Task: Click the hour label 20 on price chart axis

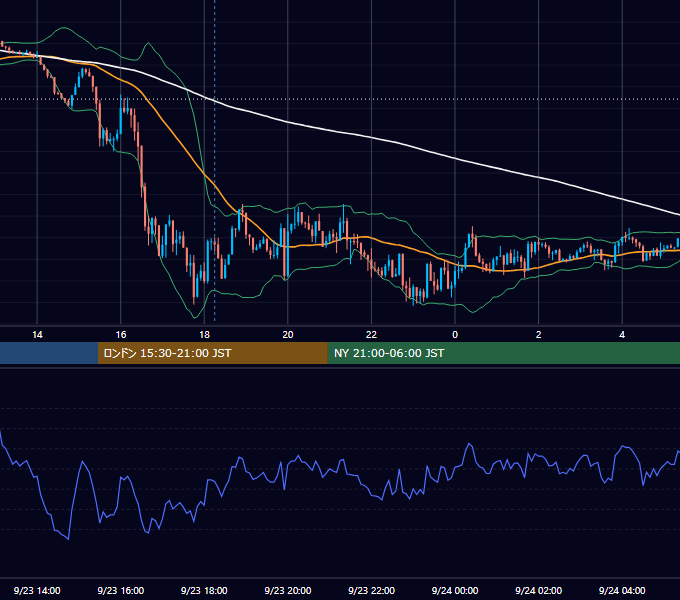Action: [288, 335]
